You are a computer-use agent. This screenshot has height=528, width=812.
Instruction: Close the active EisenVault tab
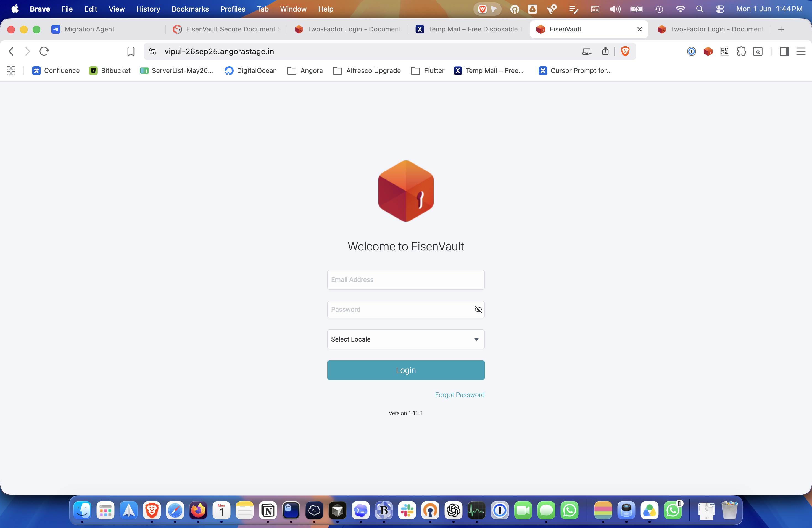(639, 29)
